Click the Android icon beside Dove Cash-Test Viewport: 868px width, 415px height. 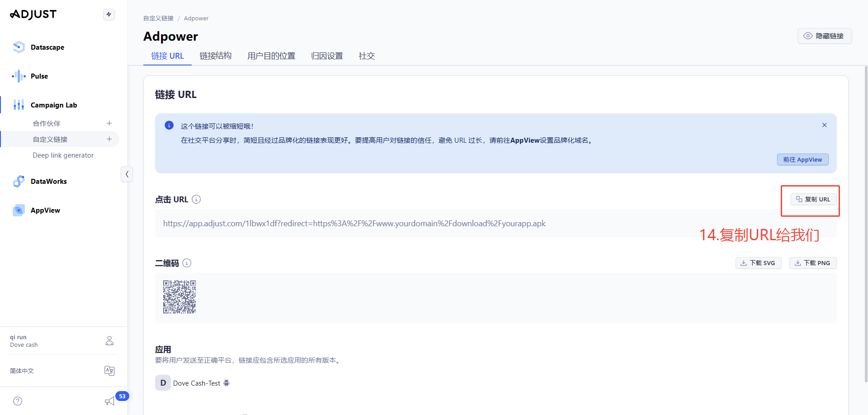[x=226, y=383]
